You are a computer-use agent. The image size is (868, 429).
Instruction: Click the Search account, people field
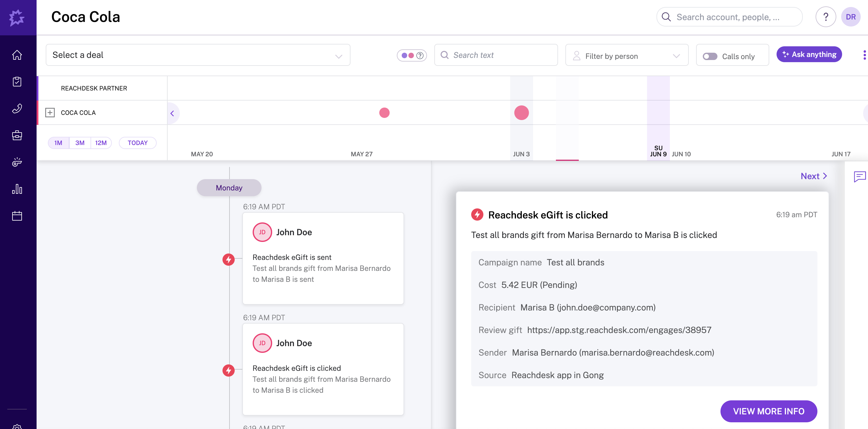pyautogui.click(x=730, y=17)
